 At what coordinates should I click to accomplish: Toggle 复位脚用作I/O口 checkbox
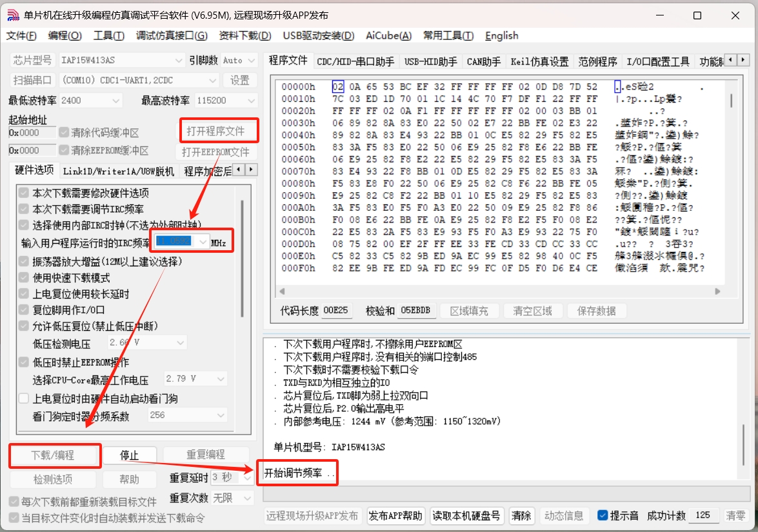(x=24, y=310)
